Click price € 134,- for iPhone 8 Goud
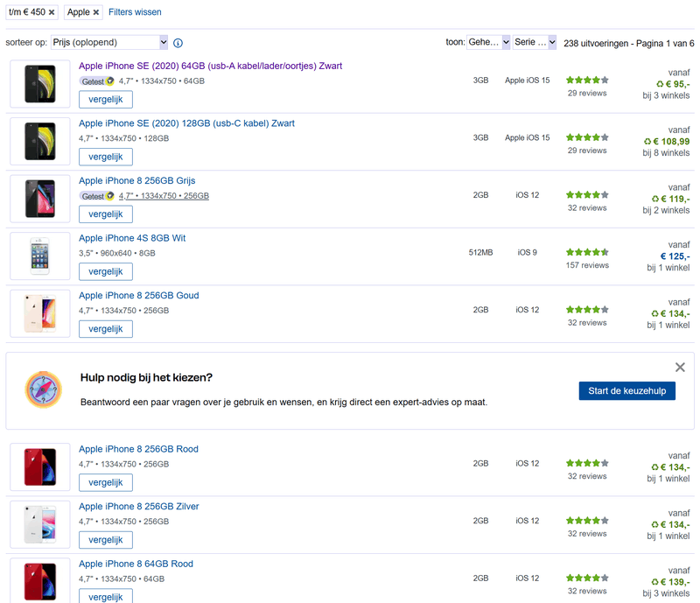 click(675, 313)
